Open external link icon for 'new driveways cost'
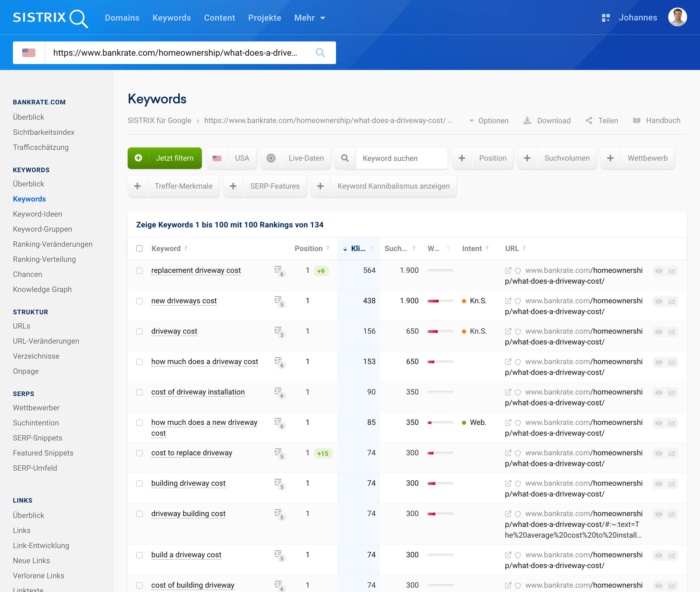This screenshot has width=700, height=592. pos(508,301)
